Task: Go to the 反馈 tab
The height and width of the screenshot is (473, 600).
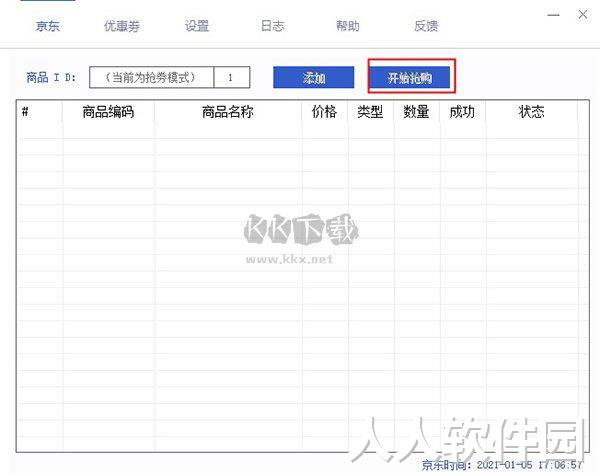Action: 426,26
